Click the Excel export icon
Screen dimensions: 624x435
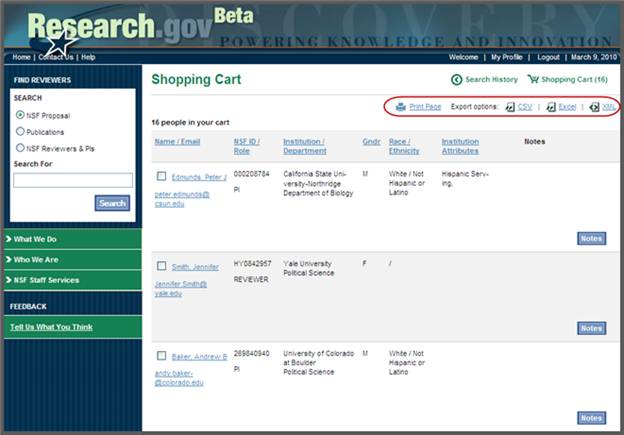click(551, 107)
